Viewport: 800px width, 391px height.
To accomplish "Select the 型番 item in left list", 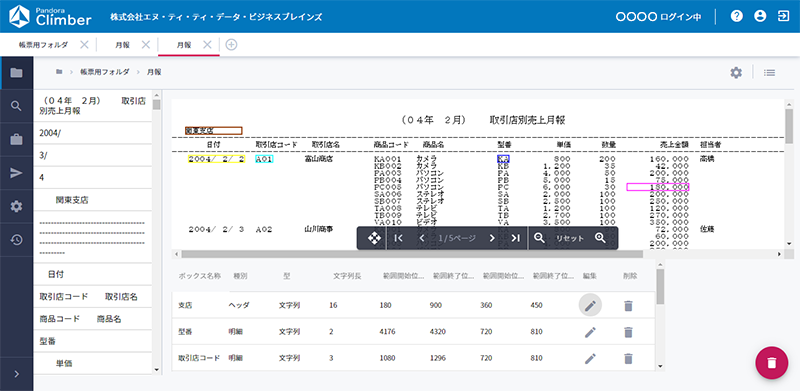I will point(93,341).
